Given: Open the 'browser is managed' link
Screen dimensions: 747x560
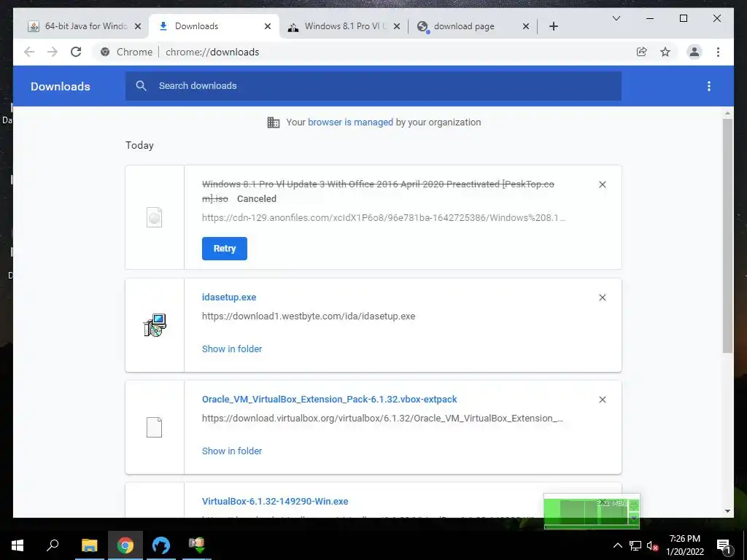Looking at the screenshot, I should pos(350,122).
